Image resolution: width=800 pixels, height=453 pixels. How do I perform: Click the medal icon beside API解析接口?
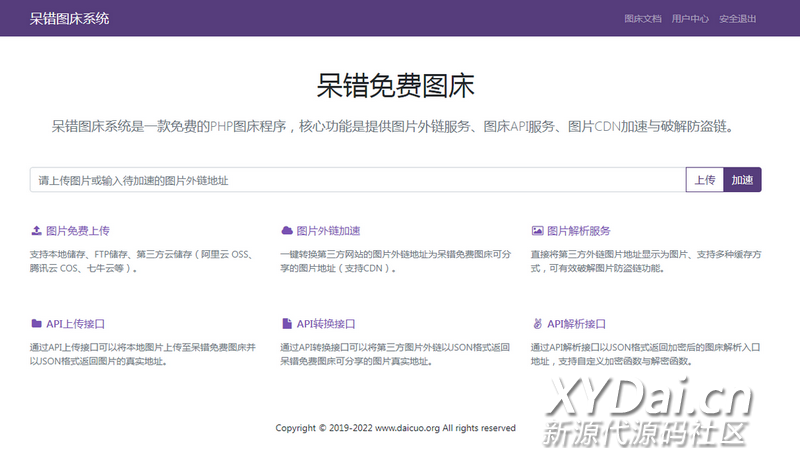click(537, 324)
